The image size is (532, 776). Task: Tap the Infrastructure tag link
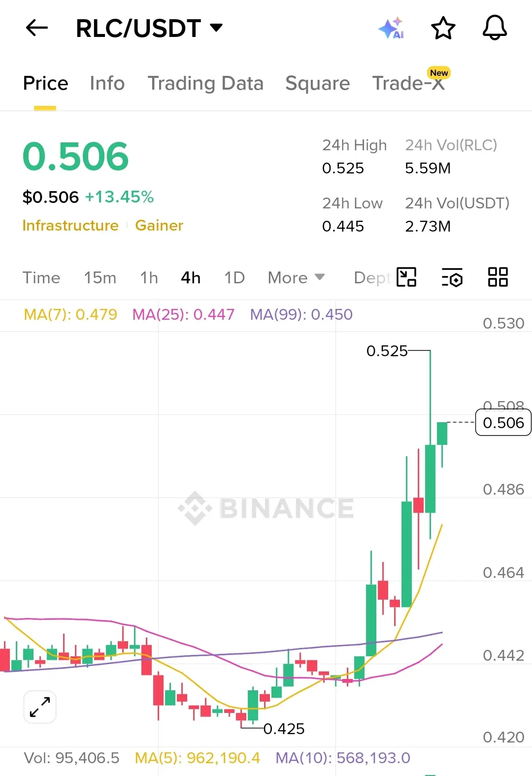[70, 225]
